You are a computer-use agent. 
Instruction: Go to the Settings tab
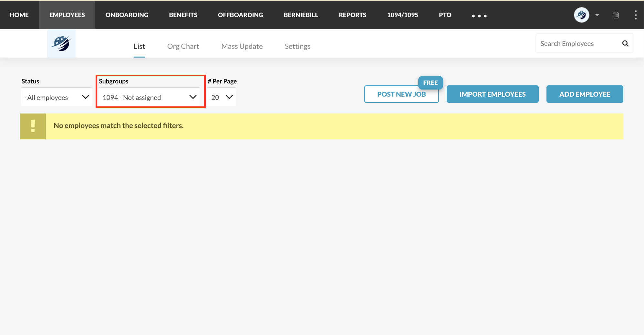297,46
